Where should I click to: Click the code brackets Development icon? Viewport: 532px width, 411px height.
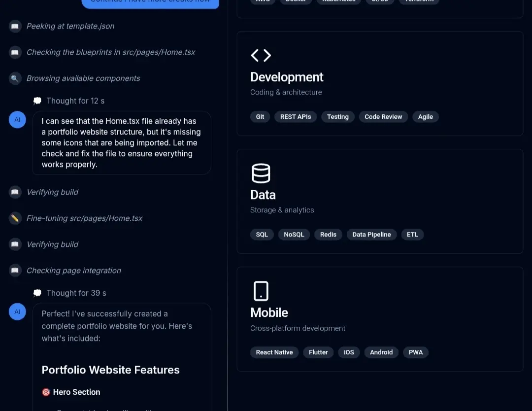[261, 55]
